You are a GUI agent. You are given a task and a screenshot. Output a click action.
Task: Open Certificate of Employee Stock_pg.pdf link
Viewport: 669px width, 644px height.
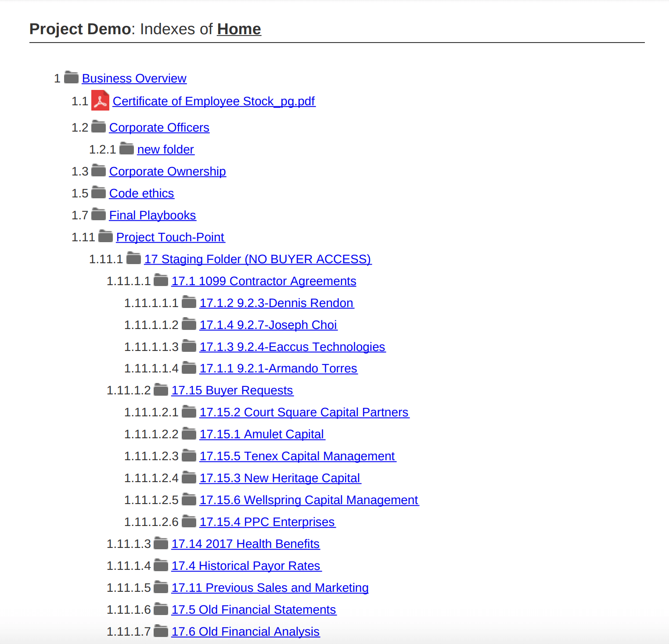pyautogui.click(x=213, y=101)
